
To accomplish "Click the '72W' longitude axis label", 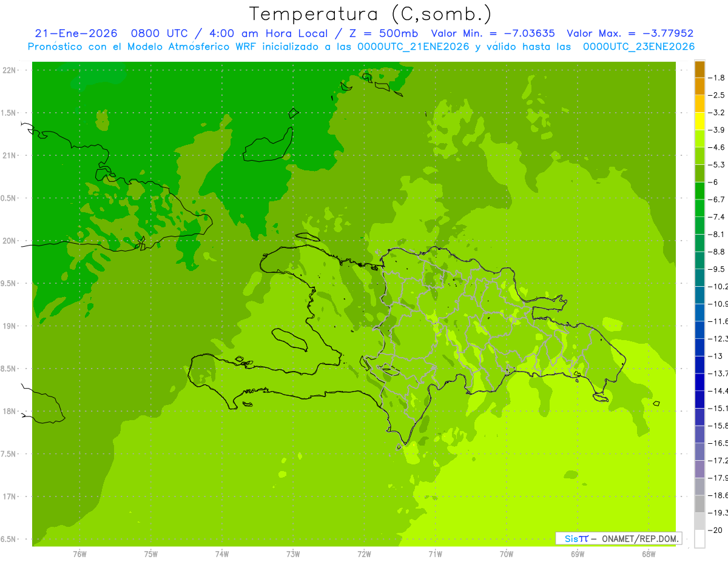I will 364,554.
